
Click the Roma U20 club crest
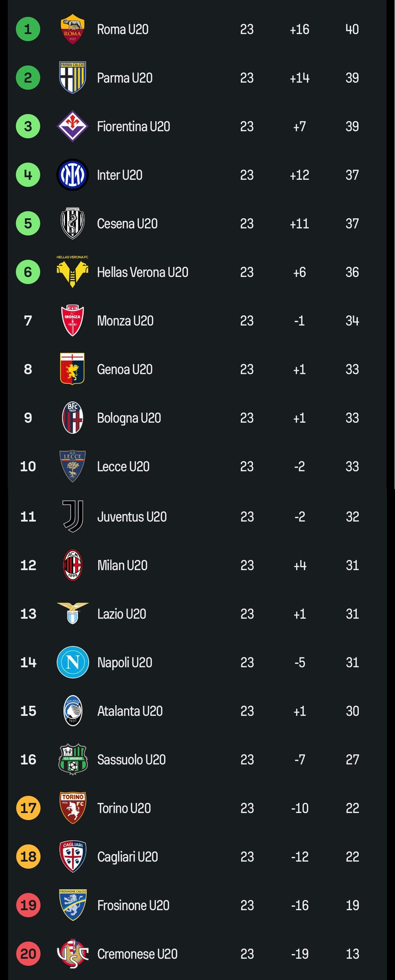73,29
